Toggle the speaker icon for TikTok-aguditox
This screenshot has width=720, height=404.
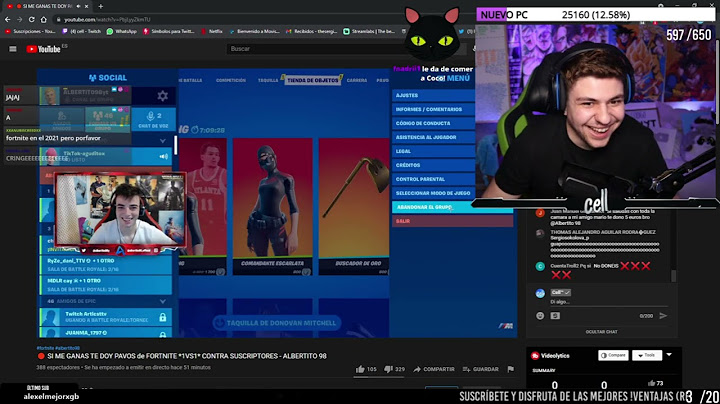(x=163, y=157)
